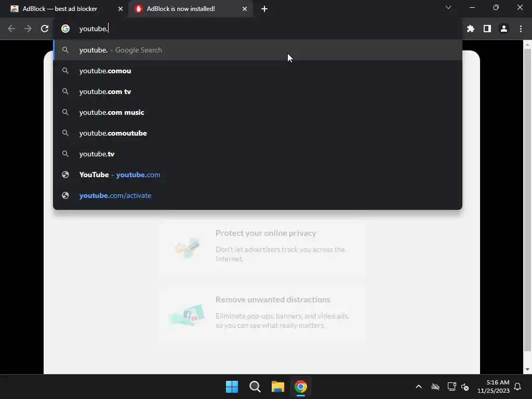532x399 pixels.
Task: Click 'Protect your online privacy' heading
Action: [x=265, y=233]
